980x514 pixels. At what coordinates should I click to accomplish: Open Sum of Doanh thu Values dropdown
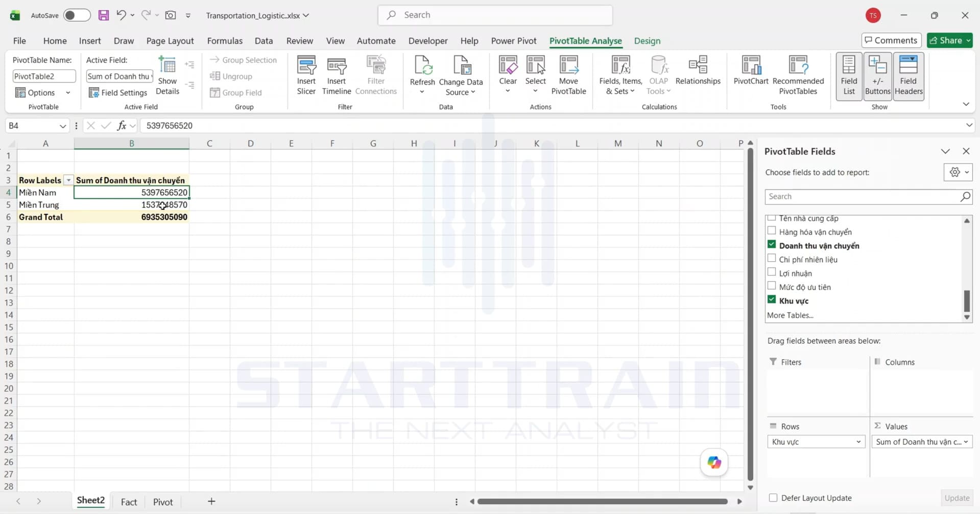coord(966,442)
